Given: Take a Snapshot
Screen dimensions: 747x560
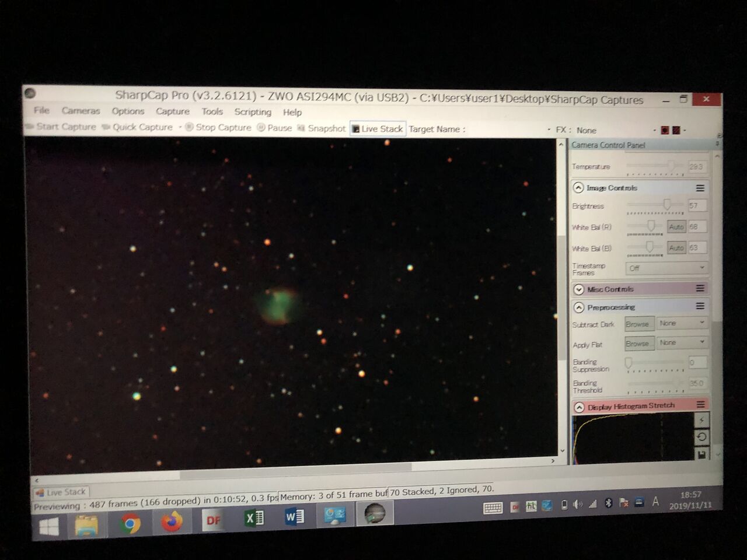Looking at the screenshot, I should click(x=322, y=128).
